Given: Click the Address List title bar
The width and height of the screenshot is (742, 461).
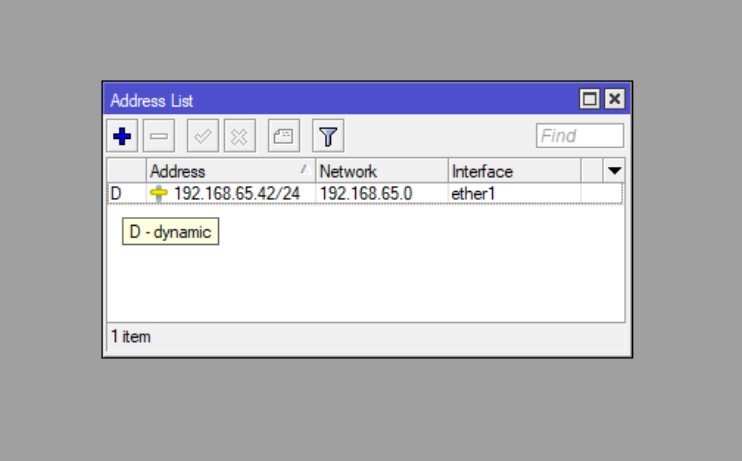Looking at the screenshot, I should [x=330, y=100].
